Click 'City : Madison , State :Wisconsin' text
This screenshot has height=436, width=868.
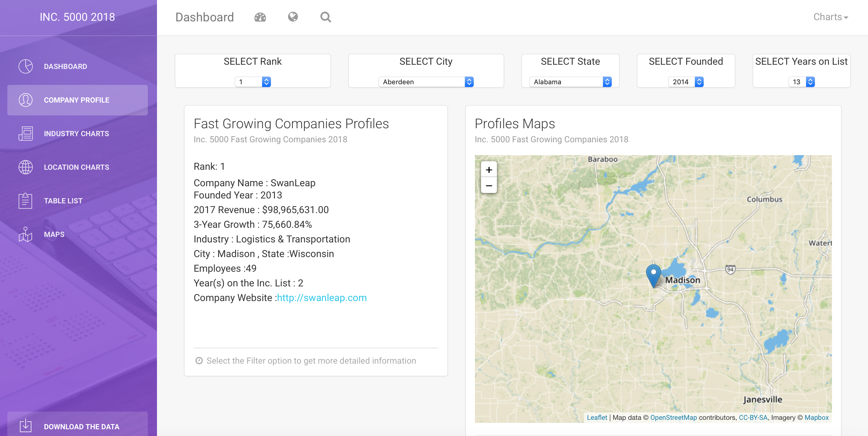pyautogui.click(x=264, y=253)
